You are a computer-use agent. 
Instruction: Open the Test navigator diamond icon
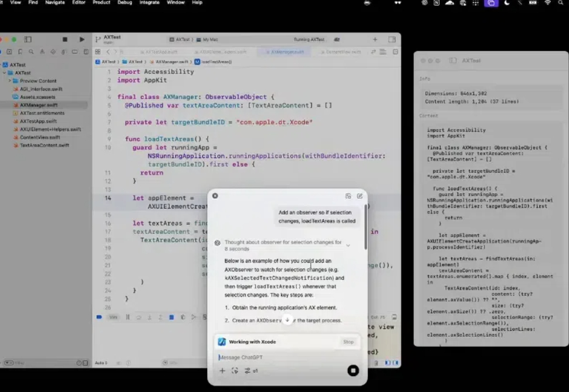(53, 52)
